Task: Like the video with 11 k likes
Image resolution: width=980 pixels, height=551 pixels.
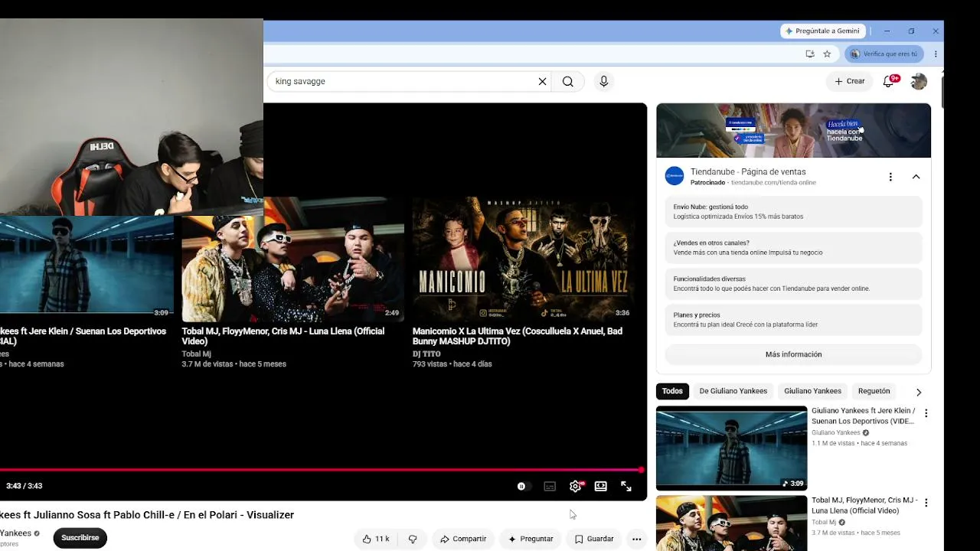Action: click(x=376, y=539)
